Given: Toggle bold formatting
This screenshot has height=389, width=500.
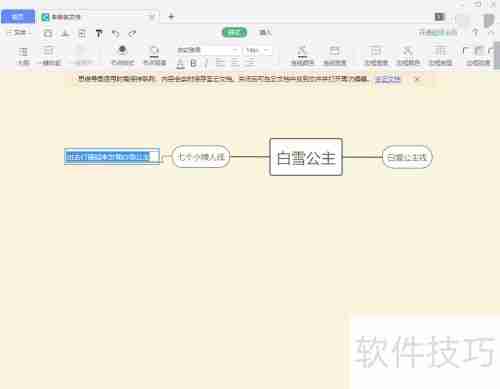Looking at the screenshot, I should point(193,63).
